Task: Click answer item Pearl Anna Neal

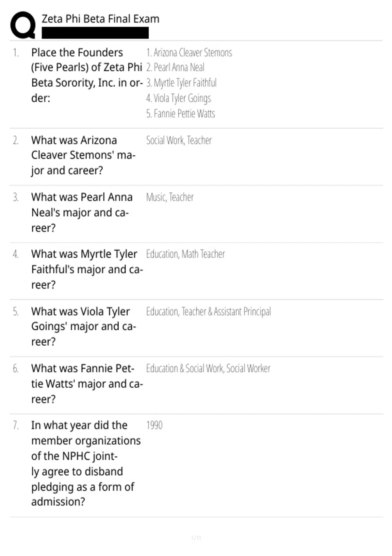Action: pyautogui.click(x=175, y=67)
